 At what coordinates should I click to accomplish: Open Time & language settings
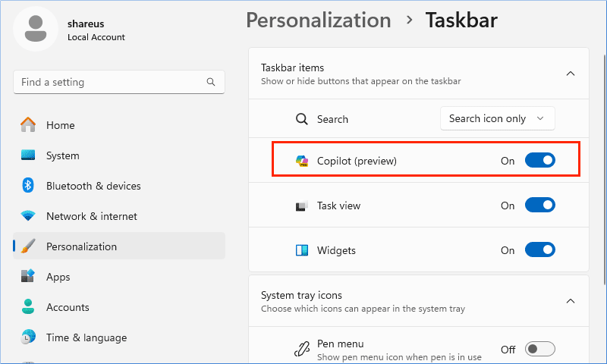pos(119,337)
